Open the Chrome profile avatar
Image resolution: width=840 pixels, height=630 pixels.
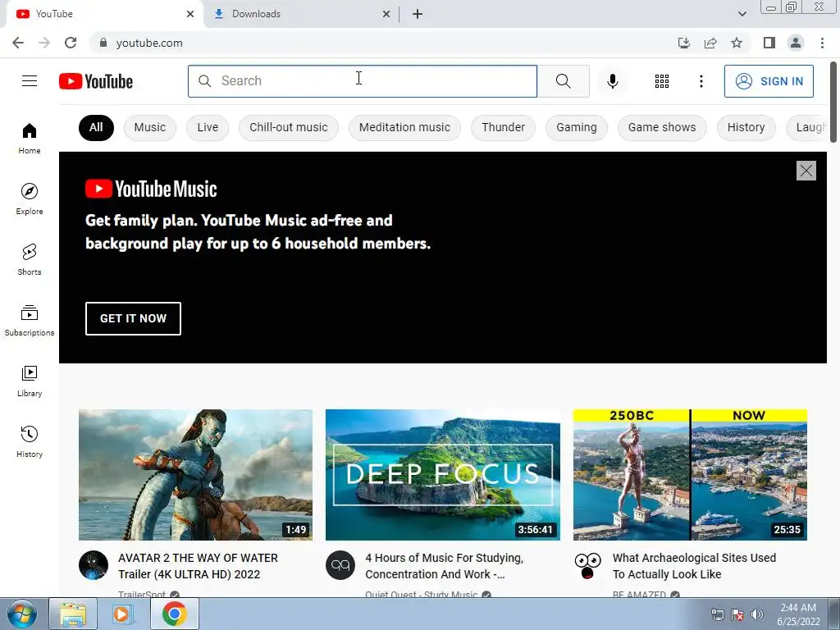tap(796, 43)
